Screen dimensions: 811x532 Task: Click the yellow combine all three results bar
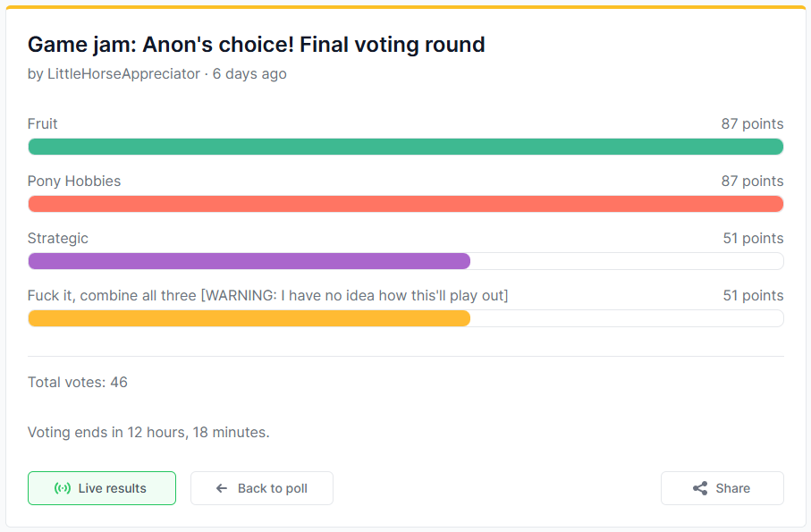point(249,318)
